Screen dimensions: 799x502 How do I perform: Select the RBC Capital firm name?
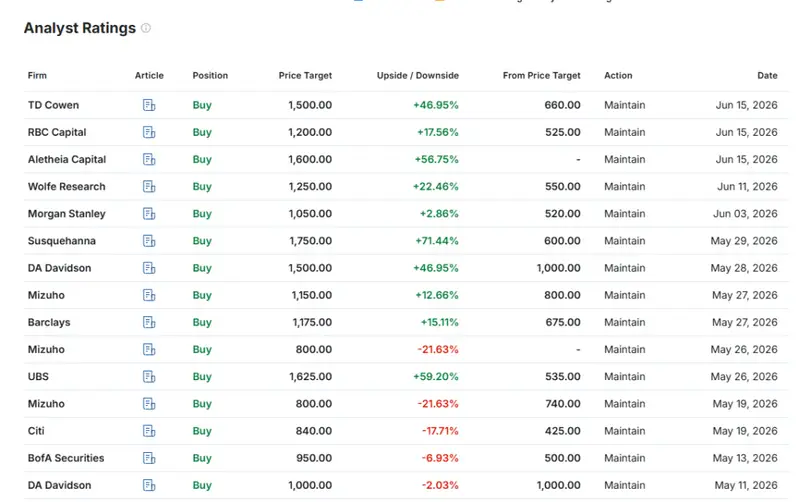pos(57,132)
